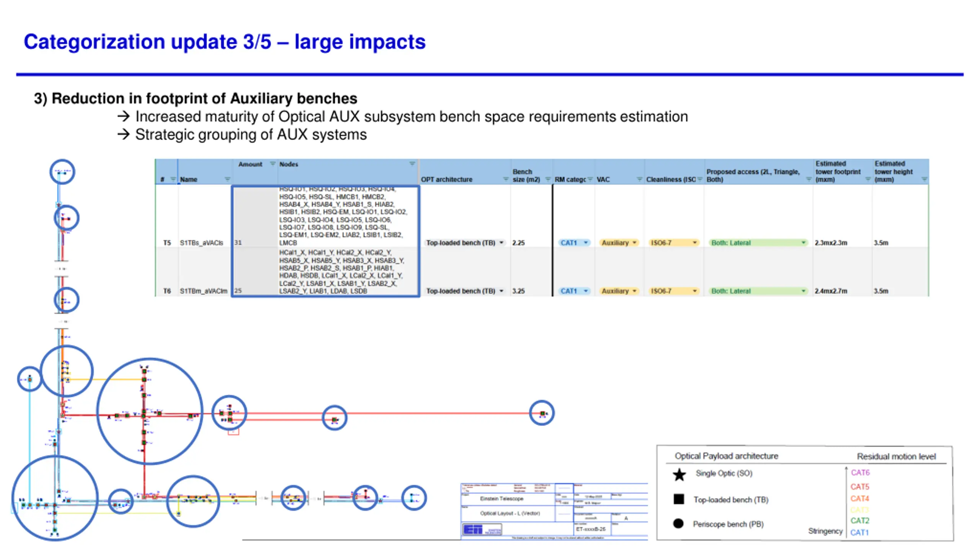Open the filter on the Amount column header
The image size is (980, 551).
tap(273, 164)
